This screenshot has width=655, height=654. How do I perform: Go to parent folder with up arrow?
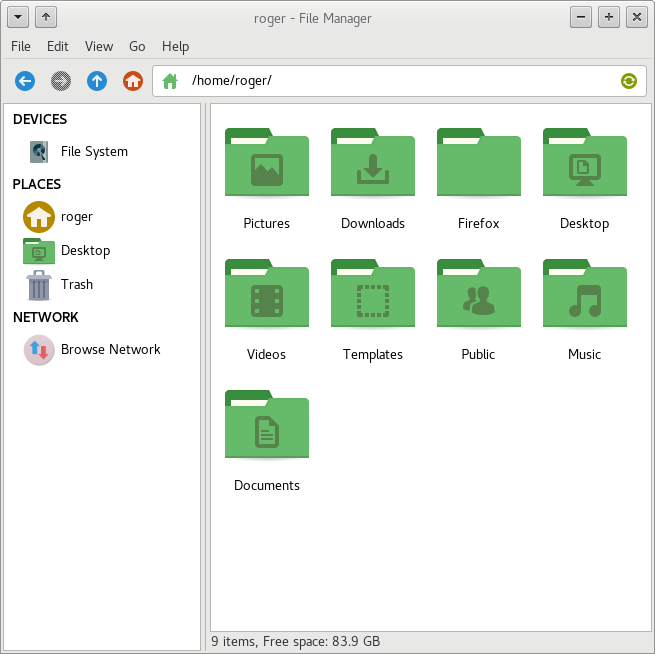[97, 81]
